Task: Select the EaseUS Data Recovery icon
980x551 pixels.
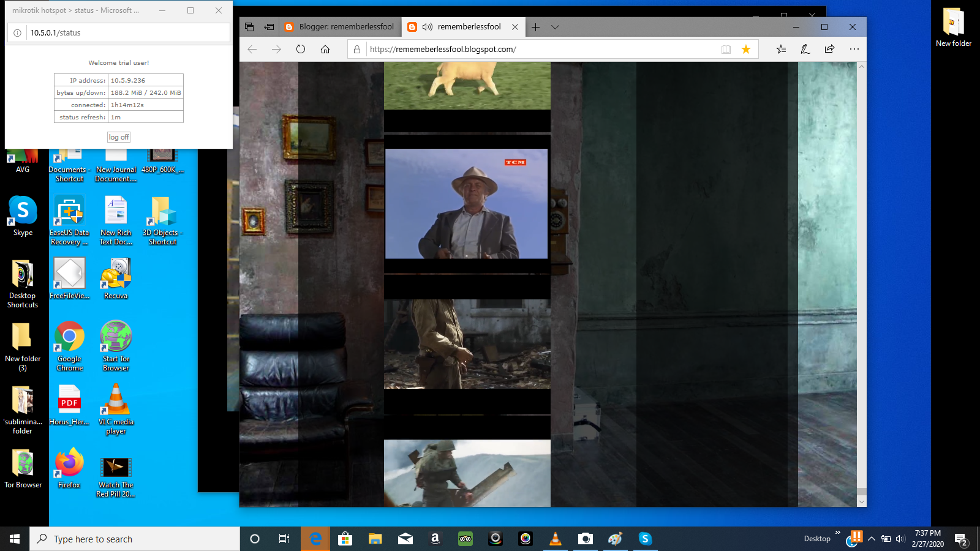Action: 69,220
